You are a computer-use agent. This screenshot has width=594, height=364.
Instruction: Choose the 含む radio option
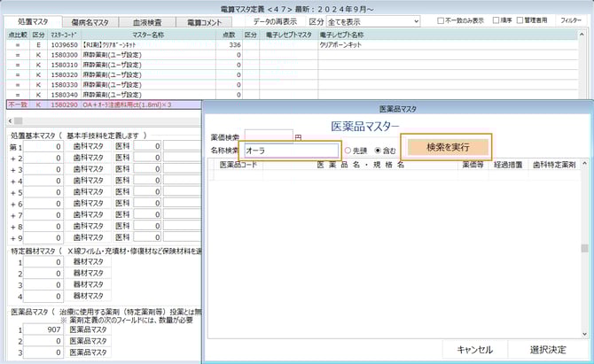click(379, 151)
